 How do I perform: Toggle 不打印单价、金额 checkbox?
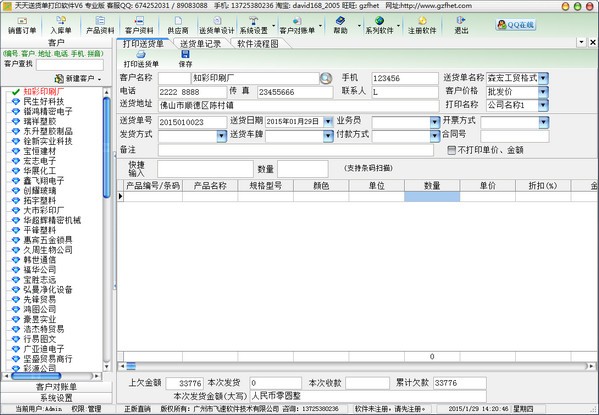pos(451,150)
